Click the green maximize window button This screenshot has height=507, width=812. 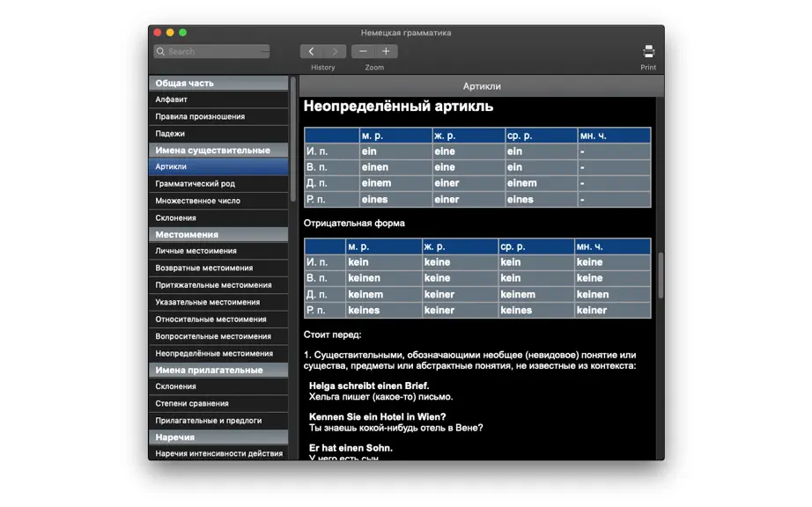183,33
